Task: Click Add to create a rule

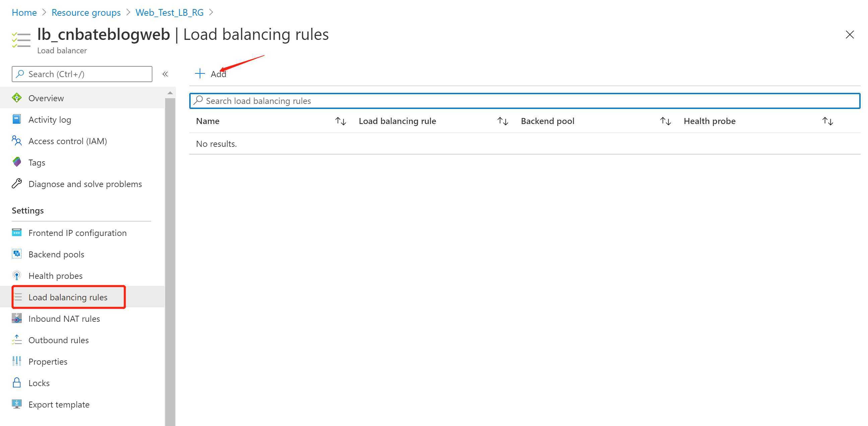Action: [211, 73]
